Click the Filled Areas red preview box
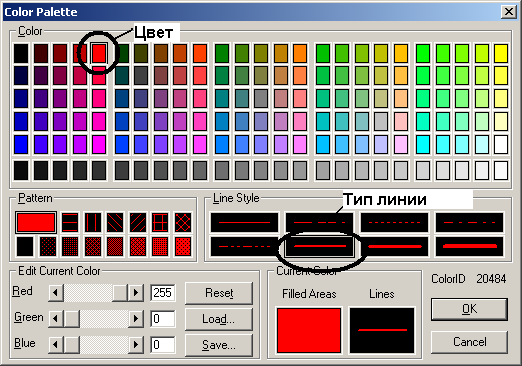The width and height of the screenshot is (522, 366). coord(309,330)
